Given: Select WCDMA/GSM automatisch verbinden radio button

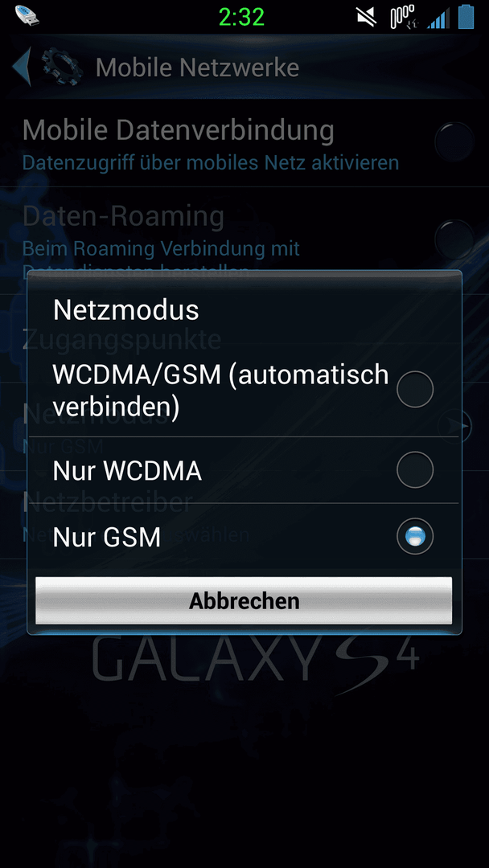Looking at the screenshot, I should coord(415,390).
